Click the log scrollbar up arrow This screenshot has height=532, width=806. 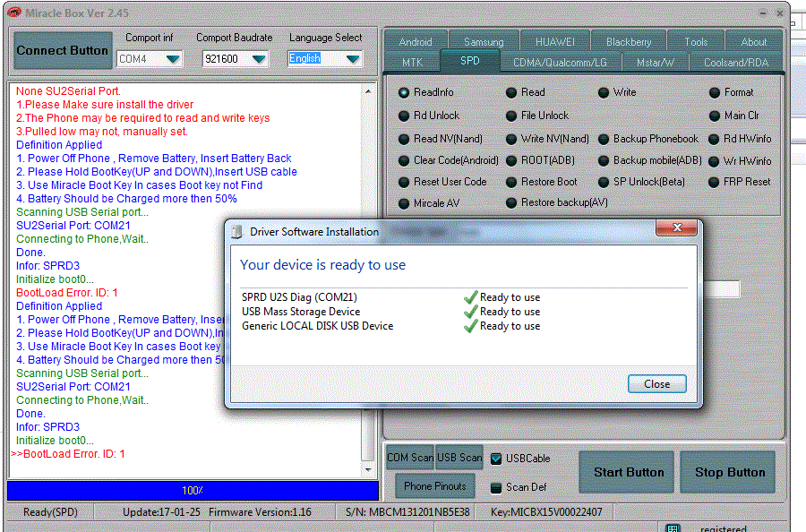click(x=368, y=91)
